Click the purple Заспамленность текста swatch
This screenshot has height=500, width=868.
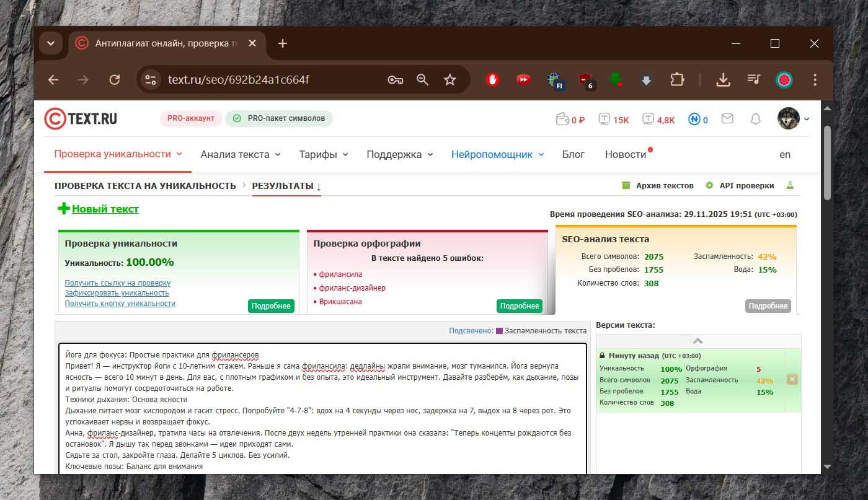tap(499, 331)
